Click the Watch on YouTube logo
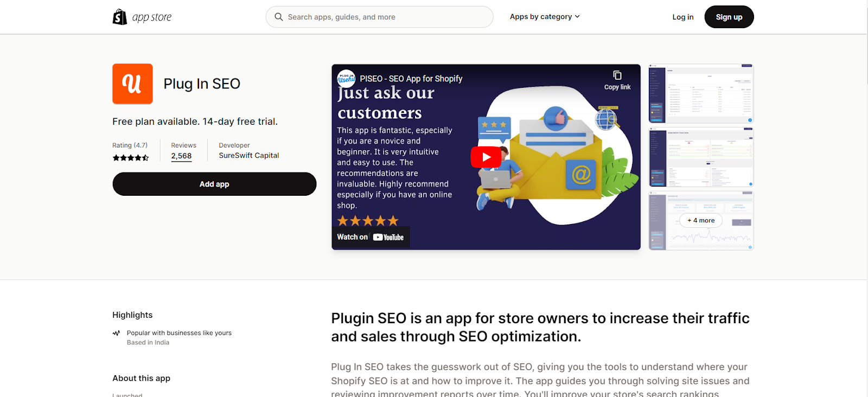Viewport: 868px width, 397px height. 388,237
